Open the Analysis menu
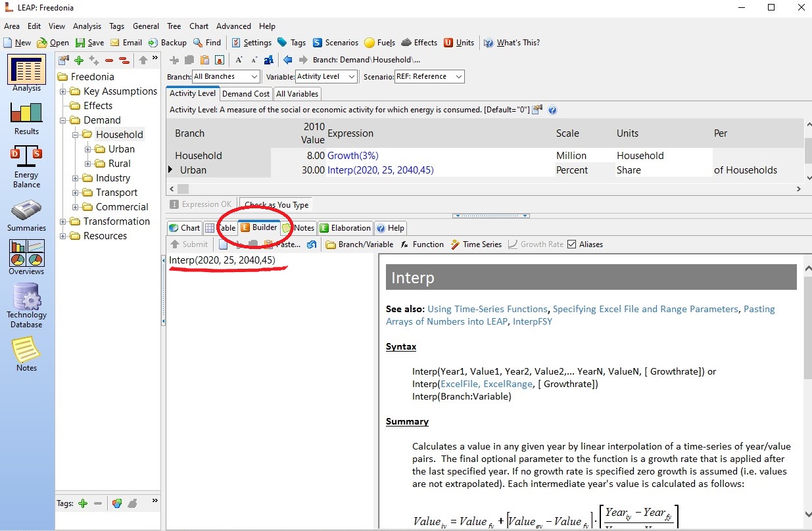The height and width of the screenshot is (531, 812). 87,26
